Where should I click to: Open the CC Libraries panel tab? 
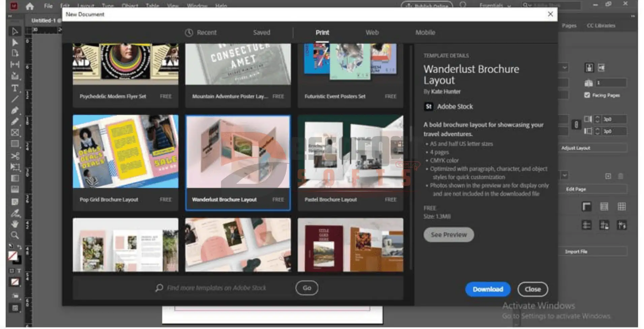click(601, 26)
